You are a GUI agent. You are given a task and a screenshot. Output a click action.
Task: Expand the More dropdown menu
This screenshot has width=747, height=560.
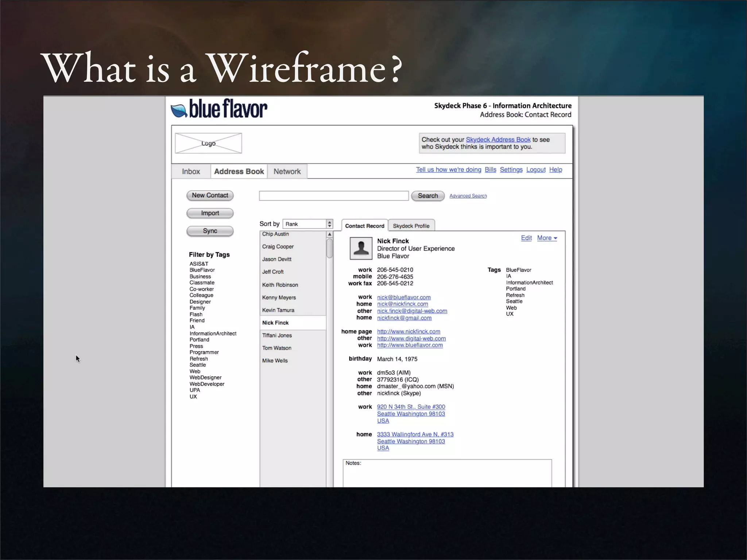point(547,238)
